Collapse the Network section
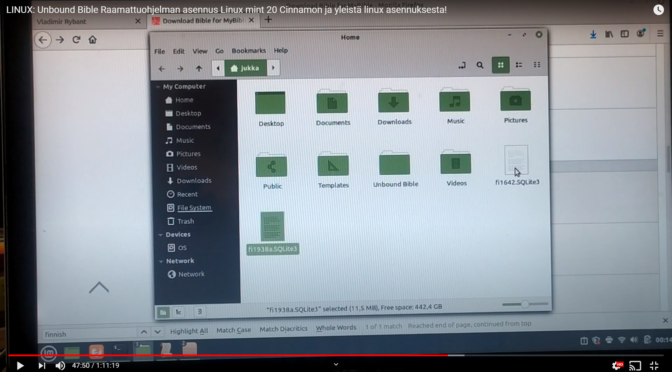The height and width of the screenshot is (372, 672). 161,261
